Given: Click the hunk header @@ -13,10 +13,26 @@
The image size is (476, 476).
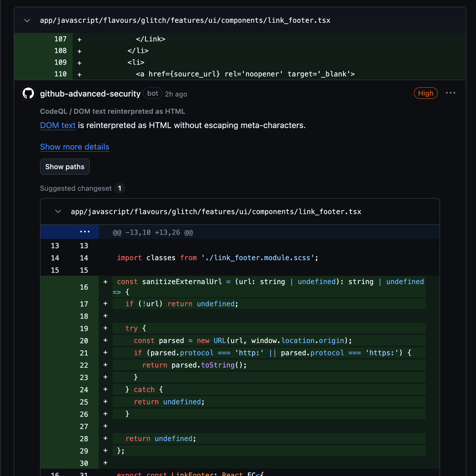Looking at the screenshot, I should 153,232.
